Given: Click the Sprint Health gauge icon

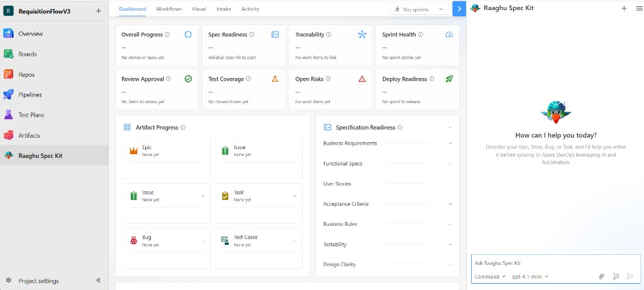Looking at the screenshot, I should point(449,35).
